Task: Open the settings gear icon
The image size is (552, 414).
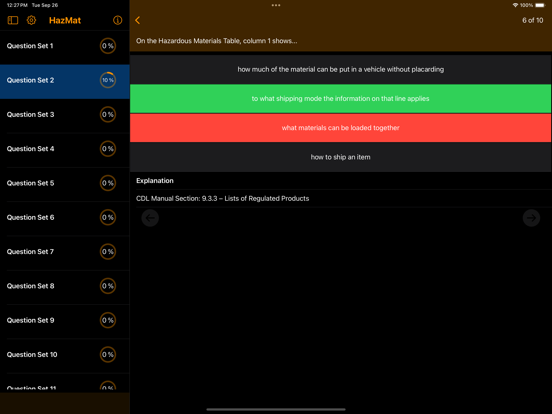Action: pyautogui.click(x=31, y=20)
